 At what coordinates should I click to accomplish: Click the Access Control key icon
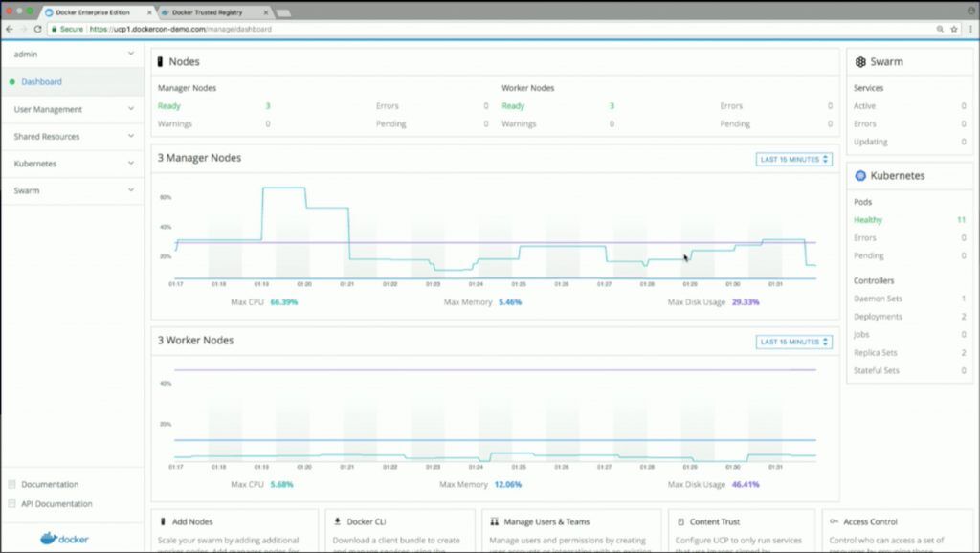point(834,521)
